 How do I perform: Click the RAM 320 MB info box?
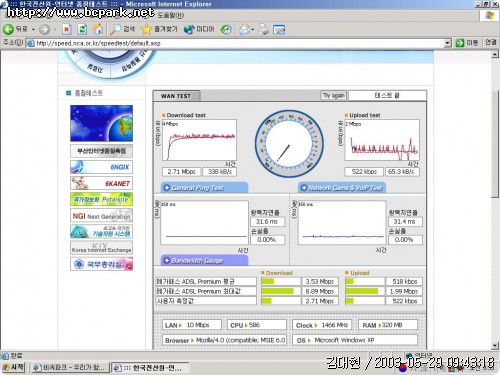point(388,325)
